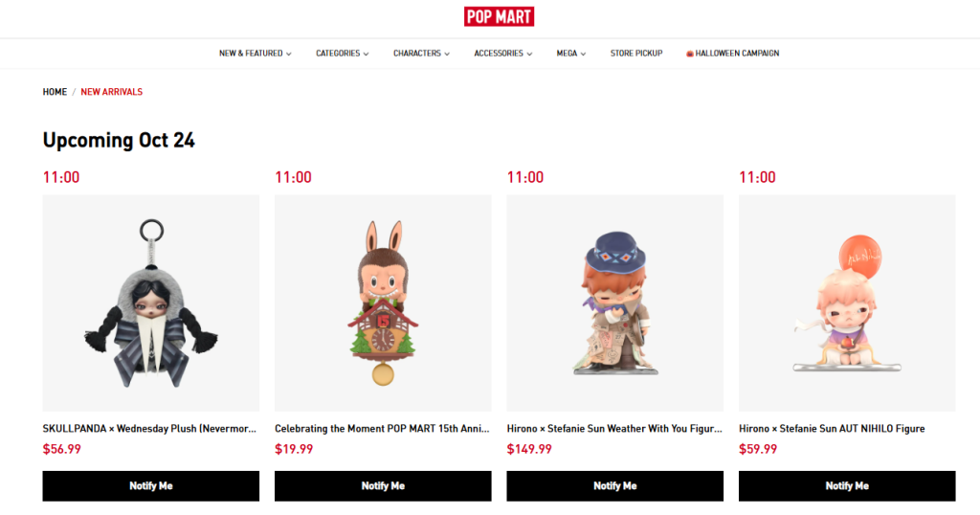Expand the Accessories menu

click(503, 53)
